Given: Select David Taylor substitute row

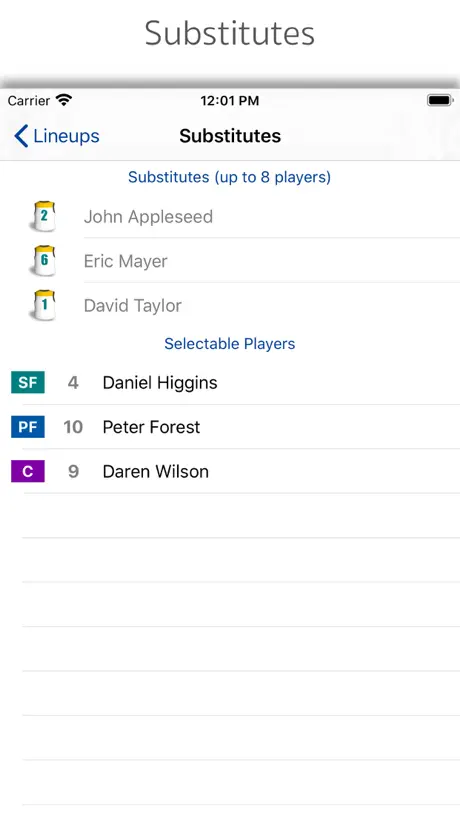Looking at the screenshot, I should (x=230, y=305).
